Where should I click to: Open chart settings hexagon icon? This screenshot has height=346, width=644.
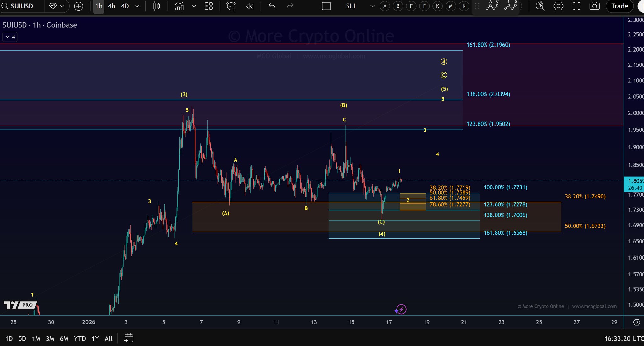click(558, 6)
